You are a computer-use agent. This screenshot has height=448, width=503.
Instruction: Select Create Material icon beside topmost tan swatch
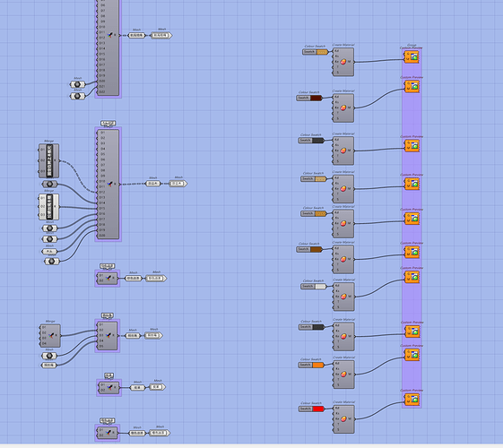tap(343, 62)
